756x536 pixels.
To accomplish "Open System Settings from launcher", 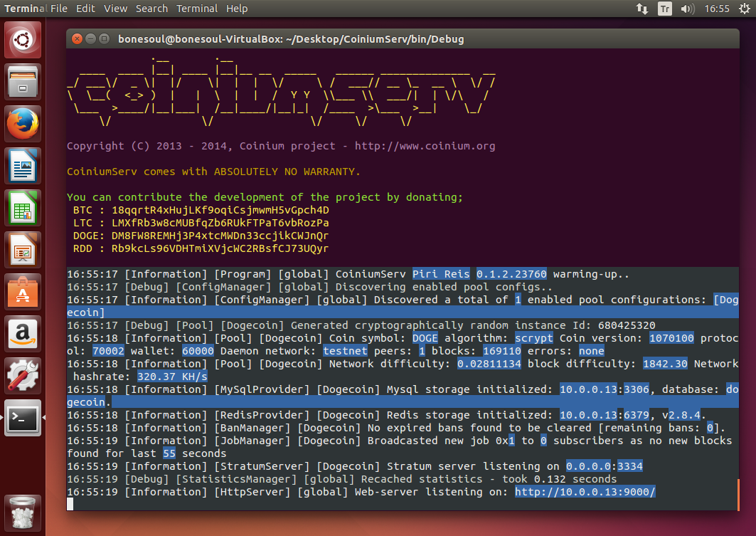I will [x=23, y=376].
